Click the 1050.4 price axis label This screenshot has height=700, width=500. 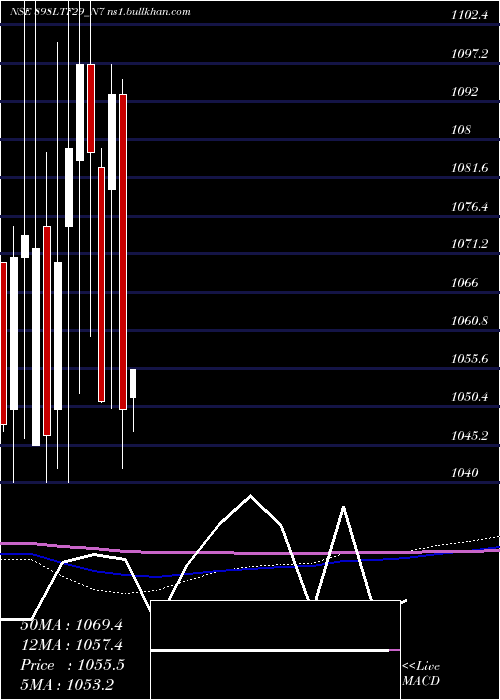[x=469, y=397]
